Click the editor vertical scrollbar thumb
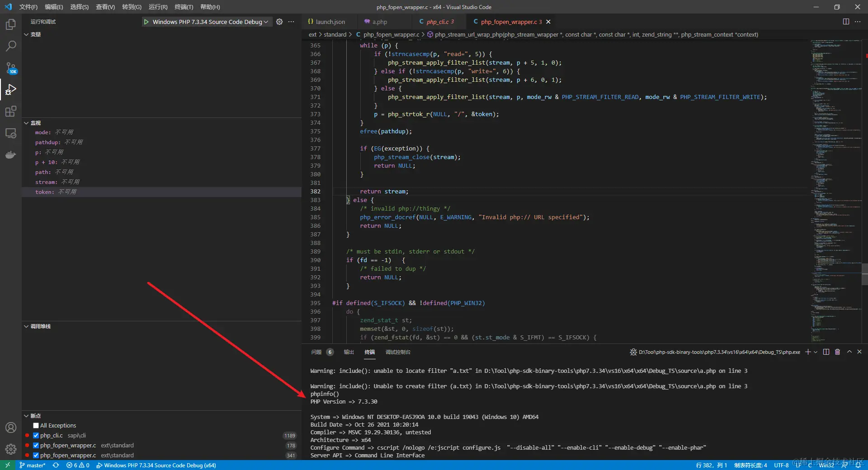Screen dimensions: 868x470 pos(865,274)
